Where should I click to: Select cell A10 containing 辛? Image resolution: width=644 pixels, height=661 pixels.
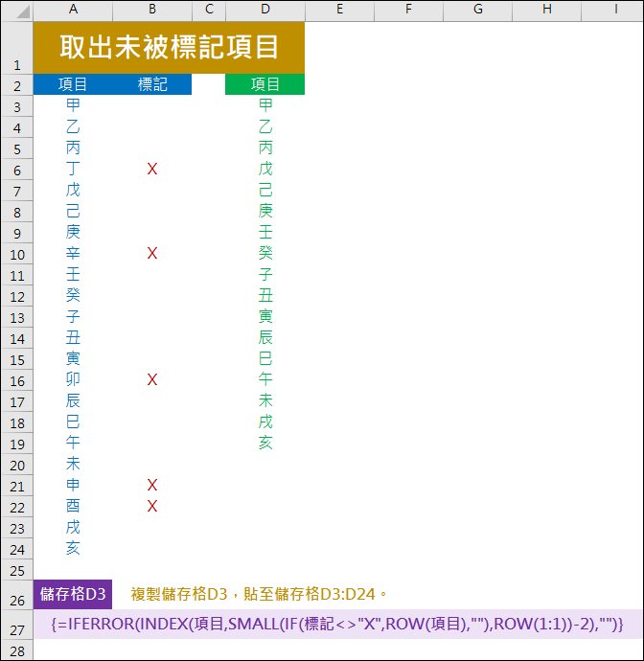[73, 253]
